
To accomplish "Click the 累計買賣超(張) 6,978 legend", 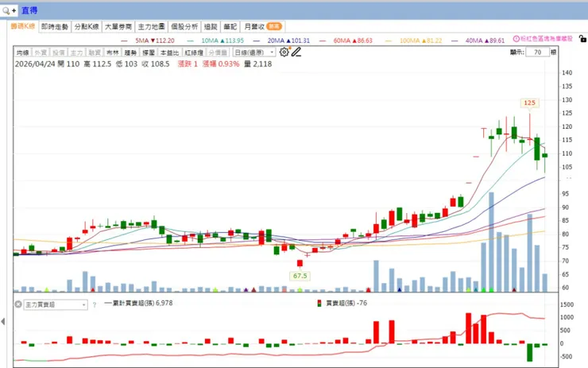I will pos(138,303).
